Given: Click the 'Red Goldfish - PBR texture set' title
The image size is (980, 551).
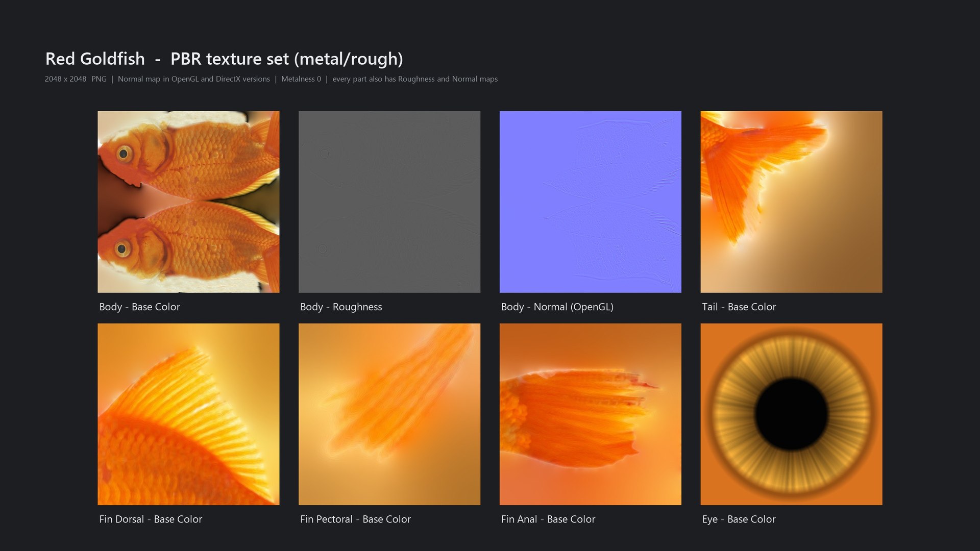Looking at the screenshot, I should 224,59.
